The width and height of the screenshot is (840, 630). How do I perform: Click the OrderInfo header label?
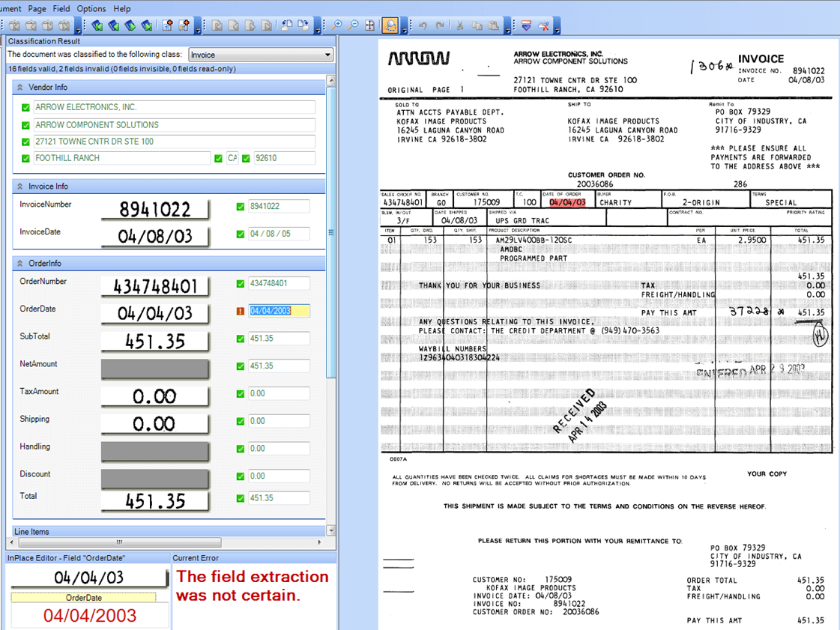tap(45, 264)
